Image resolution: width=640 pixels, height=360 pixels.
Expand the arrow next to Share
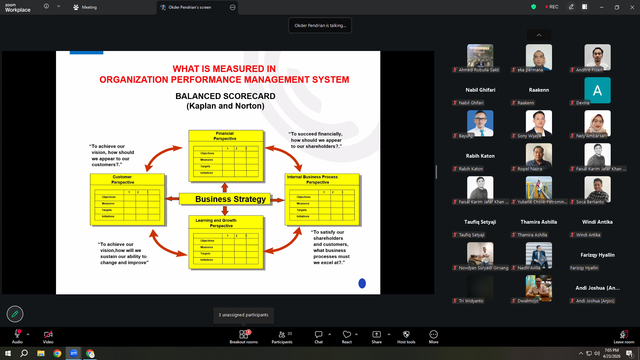point(389,334)
